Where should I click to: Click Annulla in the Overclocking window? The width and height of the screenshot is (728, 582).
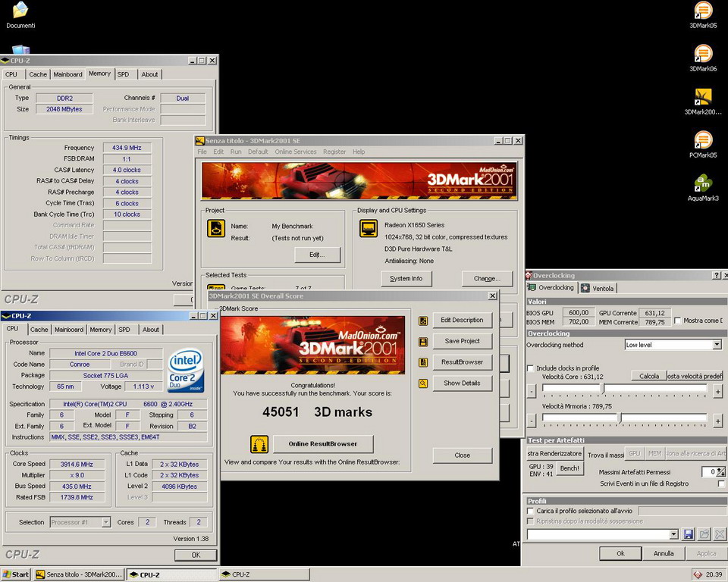point(664,553)
